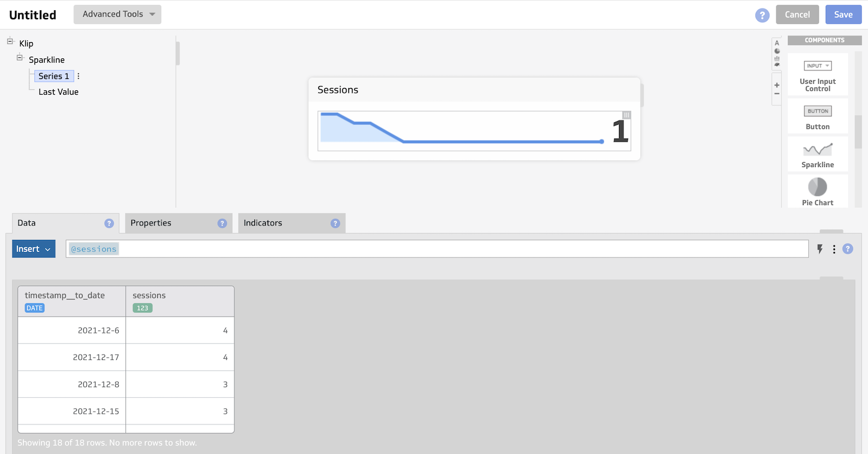
Task: Select Series 1 in the tree
Action: pyautogui.click(x=54, y=76)
